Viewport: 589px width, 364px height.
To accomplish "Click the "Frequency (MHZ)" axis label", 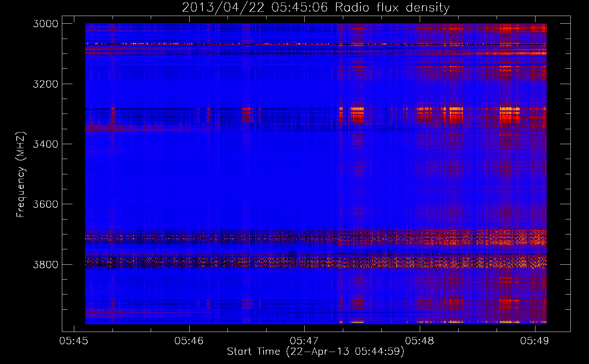I will tap(21, 175).
